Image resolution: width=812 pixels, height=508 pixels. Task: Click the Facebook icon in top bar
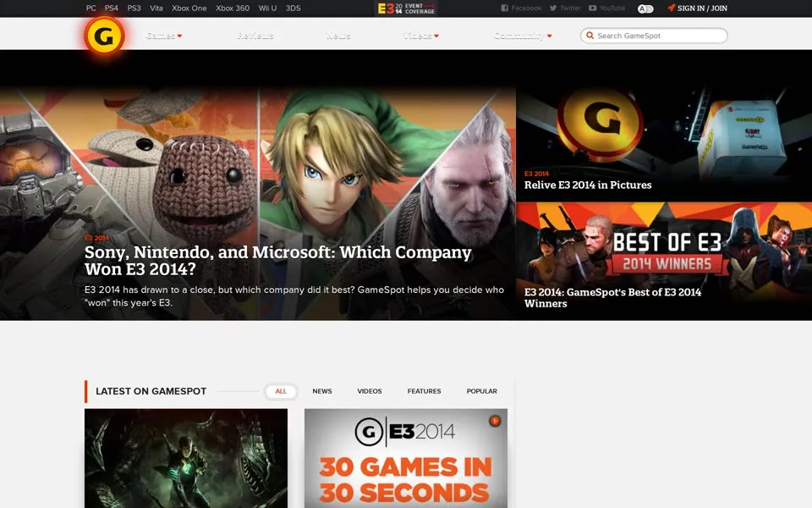(504, 8)
